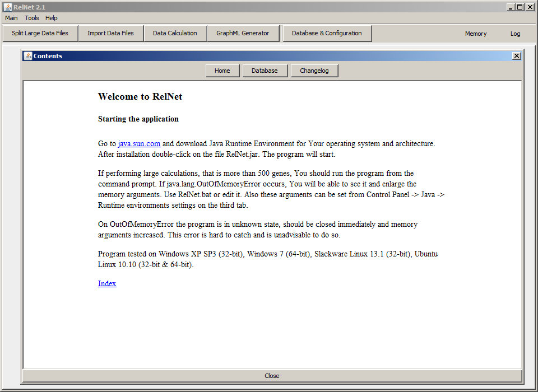The width and height of the screenshot is (538, 392).
Task: Minimize the RelNet 2.1 window
Action: [511, 7]
